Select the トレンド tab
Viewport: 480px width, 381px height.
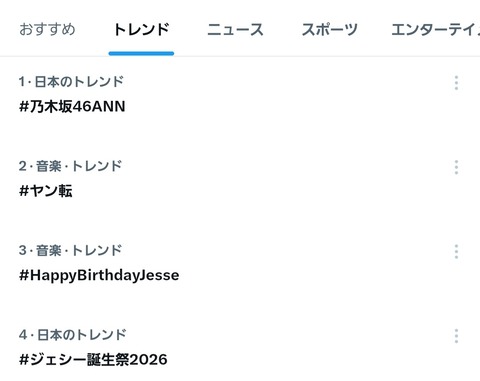tap(141, 29)
